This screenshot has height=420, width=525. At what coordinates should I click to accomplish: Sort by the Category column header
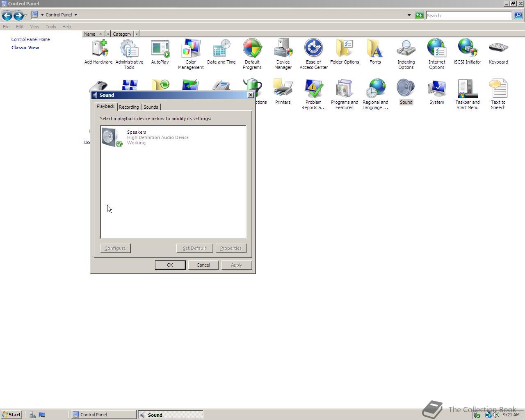(122, 34)
